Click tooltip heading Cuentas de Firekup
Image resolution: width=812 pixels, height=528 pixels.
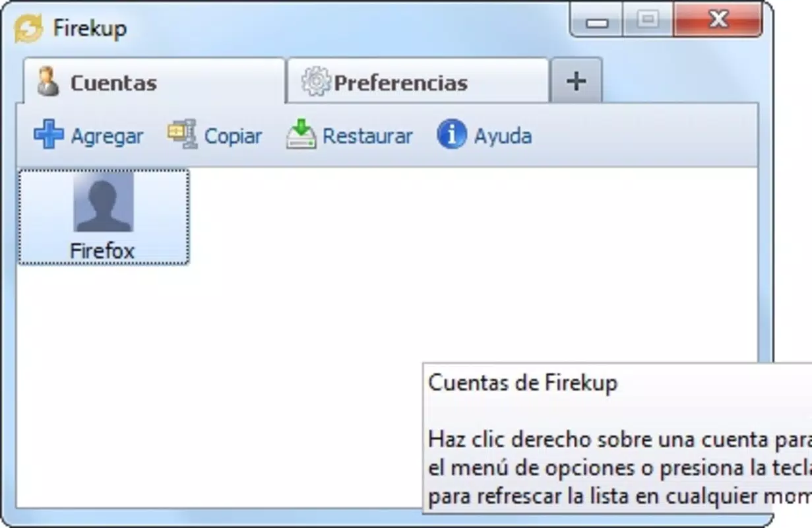[523, 383]
